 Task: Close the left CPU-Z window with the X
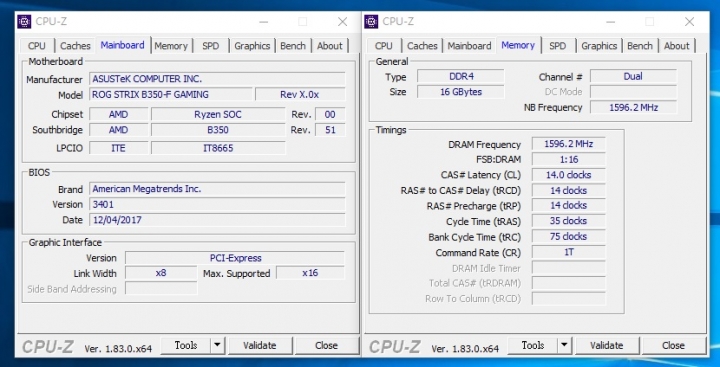tap(343, 22)
